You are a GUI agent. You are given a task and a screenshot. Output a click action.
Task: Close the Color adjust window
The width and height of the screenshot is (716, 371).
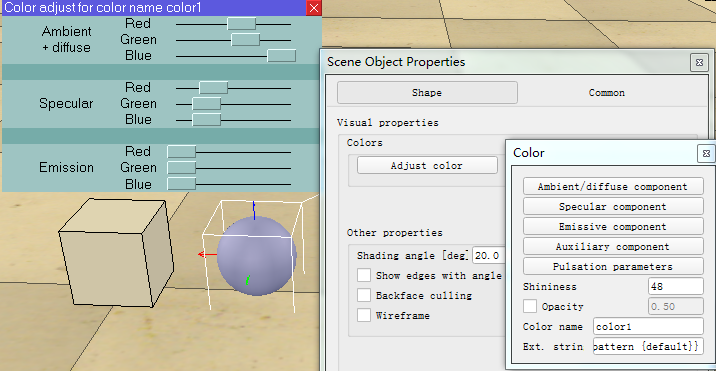[x=314, y=8]
